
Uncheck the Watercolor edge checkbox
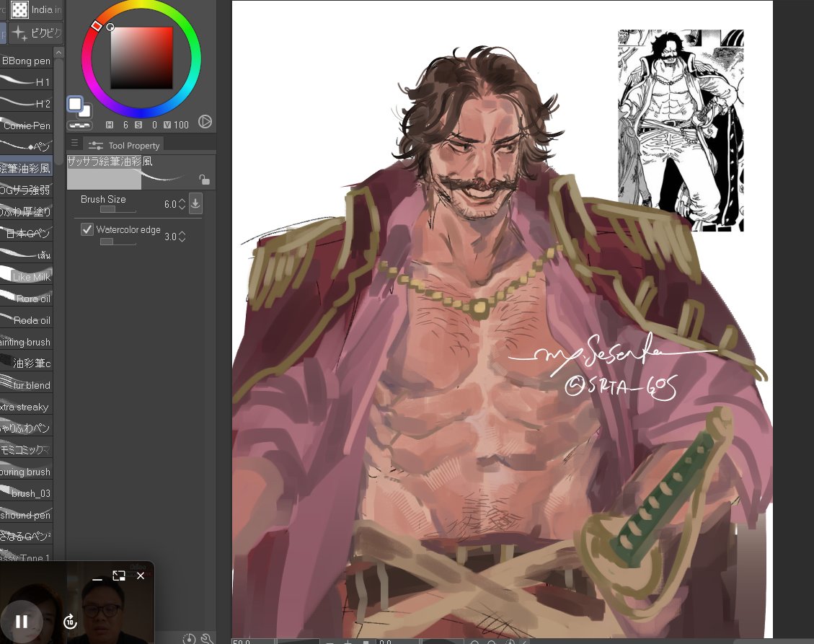coord(87,229)
